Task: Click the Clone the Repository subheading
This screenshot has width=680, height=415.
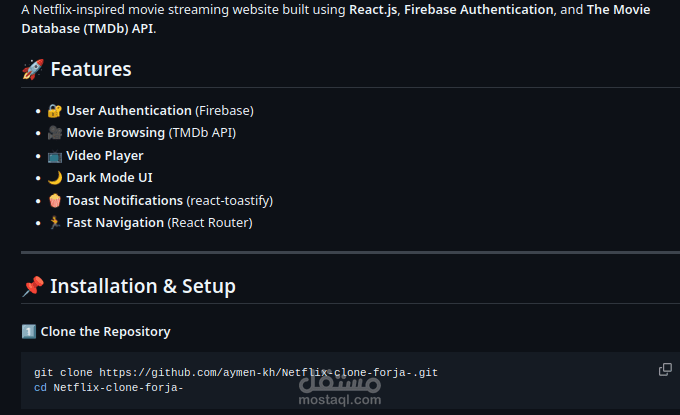Action: coord(105,332)
